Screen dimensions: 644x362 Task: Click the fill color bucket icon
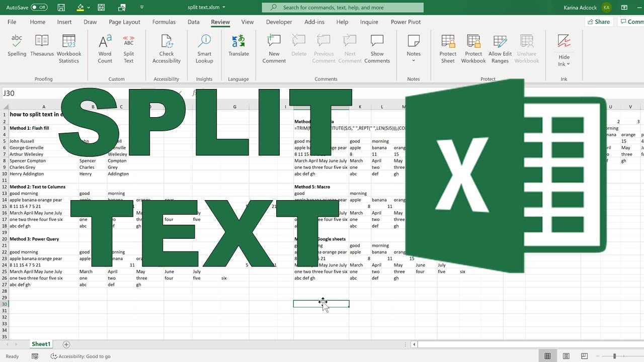80,8
